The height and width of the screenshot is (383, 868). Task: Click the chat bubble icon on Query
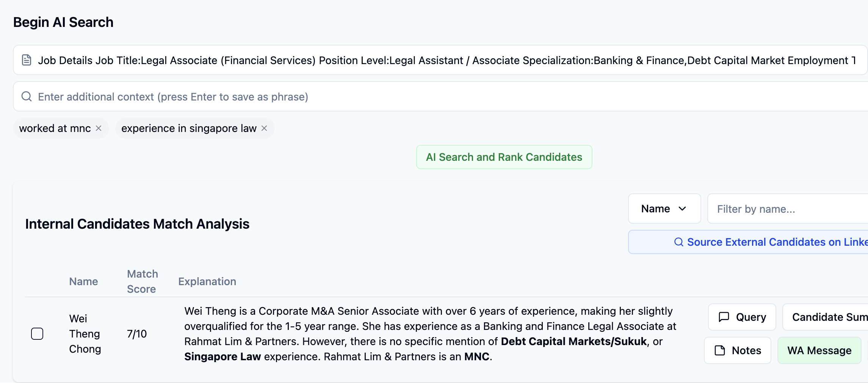724,317
